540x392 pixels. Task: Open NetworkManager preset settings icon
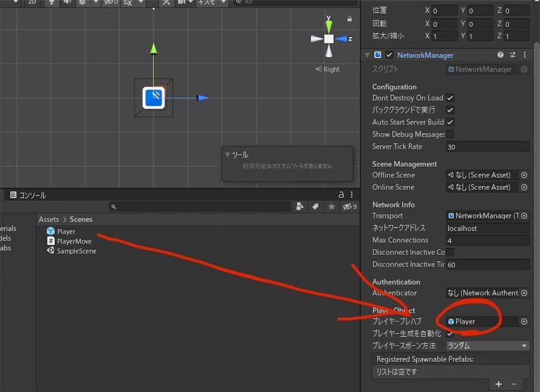point(513,55)
